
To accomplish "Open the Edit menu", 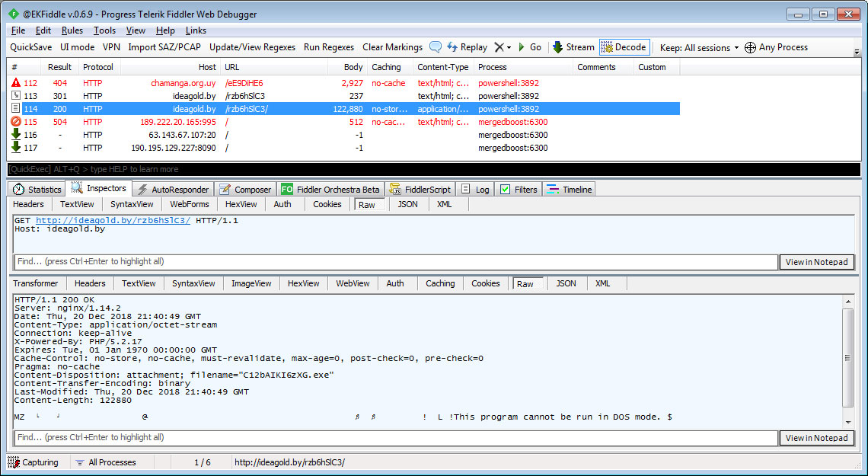I will [43, 30].
